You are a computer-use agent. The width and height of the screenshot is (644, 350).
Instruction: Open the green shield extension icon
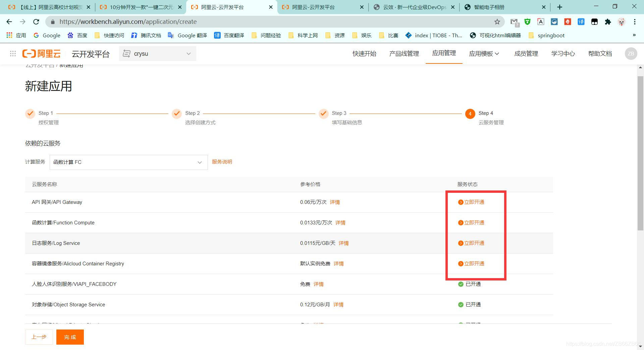point(527,22)
